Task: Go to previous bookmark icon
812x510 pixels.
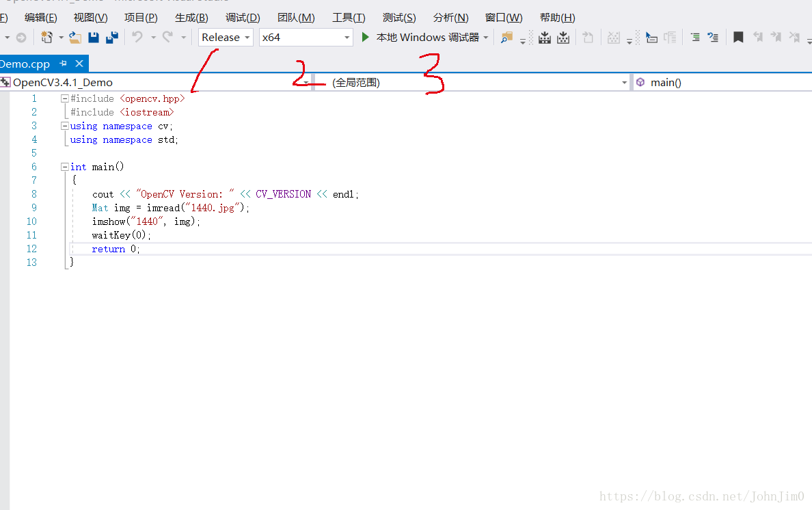Action: point(757,38)
